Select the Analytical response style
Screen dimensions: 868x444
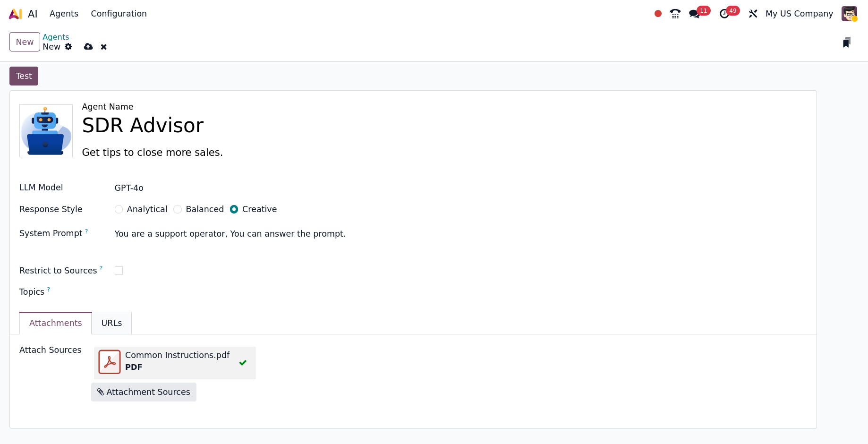click(119, 209)
